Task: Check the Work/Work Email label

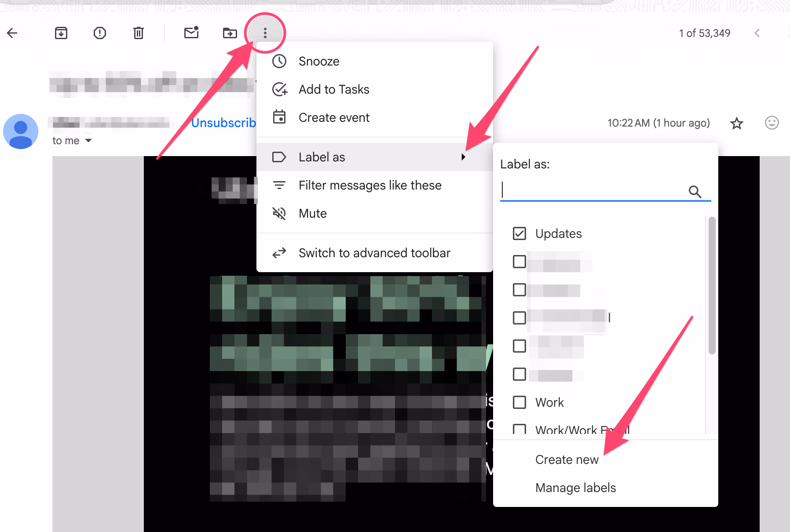Action: [519, 430]
